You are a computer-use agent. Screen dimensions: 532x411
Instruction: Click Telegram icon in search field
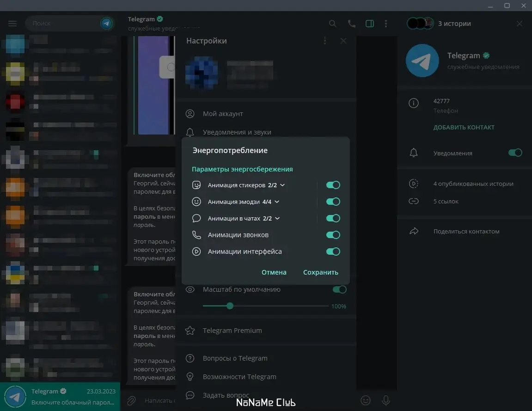pos(106,24)
